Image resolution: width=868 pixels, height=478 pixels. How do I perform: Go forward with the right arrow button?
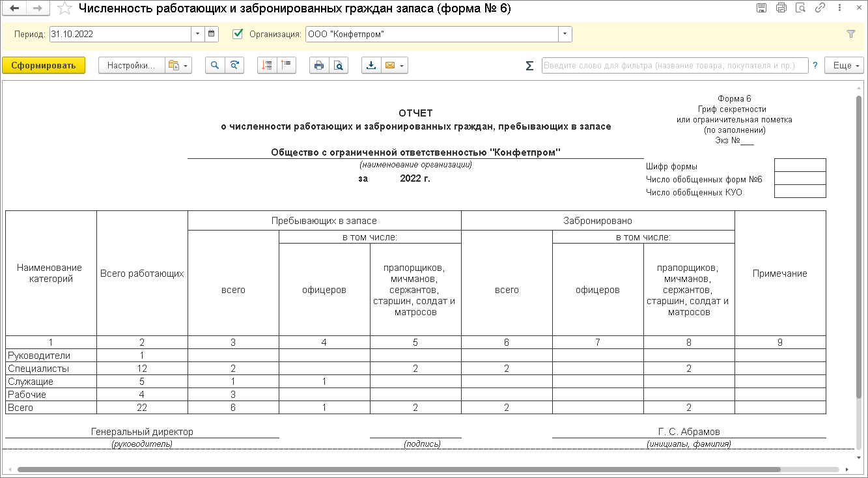(x=37, y=8)
